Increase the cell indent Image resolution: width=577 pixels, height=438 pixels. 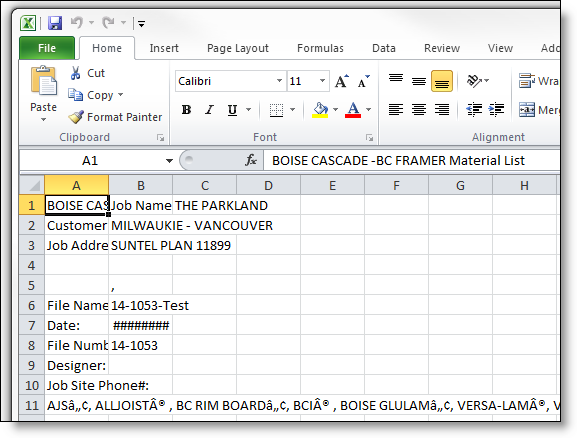click(x=496, y=110)
